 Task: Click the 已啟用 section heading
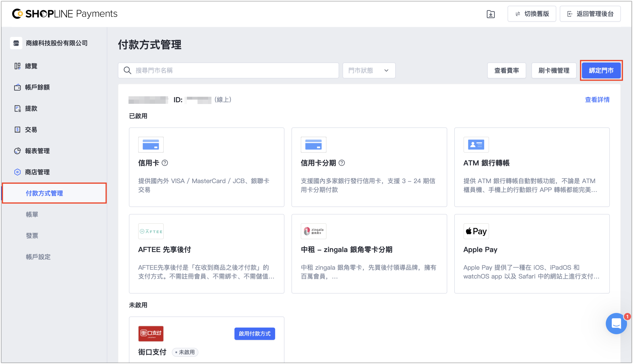pos(138,116)
